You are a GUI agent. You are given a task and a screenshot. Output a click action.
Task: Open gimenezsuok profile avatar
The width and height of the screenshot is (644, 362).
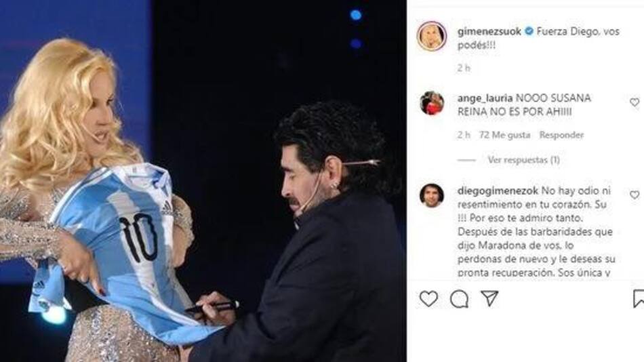(x=431, y=36)
